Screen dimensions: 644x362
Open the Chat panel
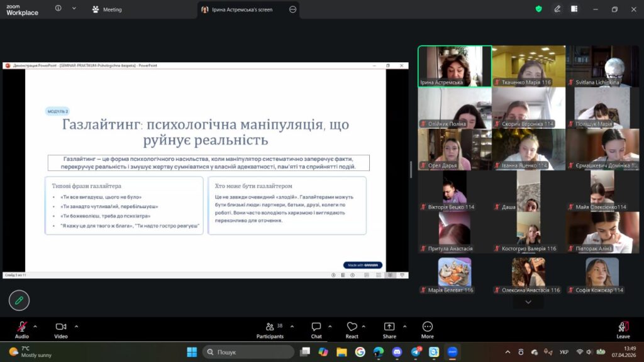pyautogui.click(x=316, y=327)
